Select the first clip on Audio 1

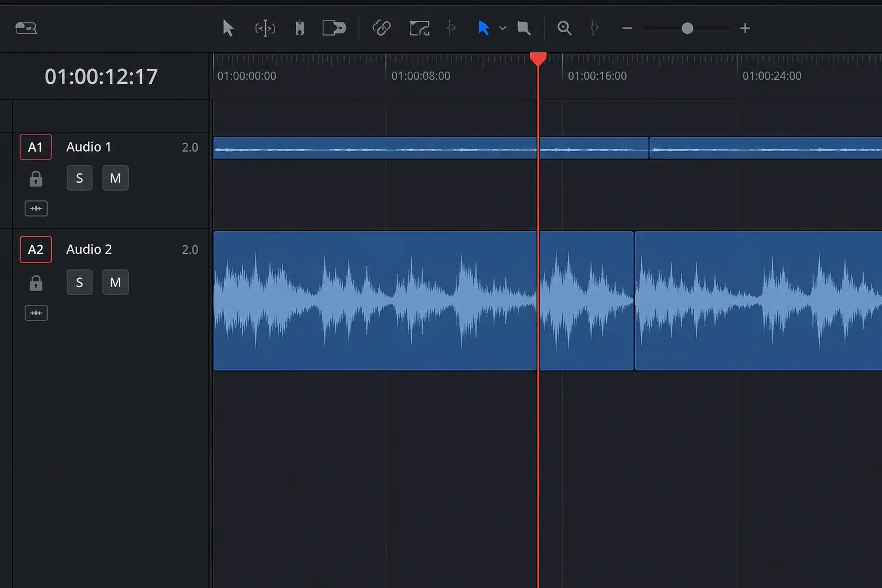[x=431, y=148]
